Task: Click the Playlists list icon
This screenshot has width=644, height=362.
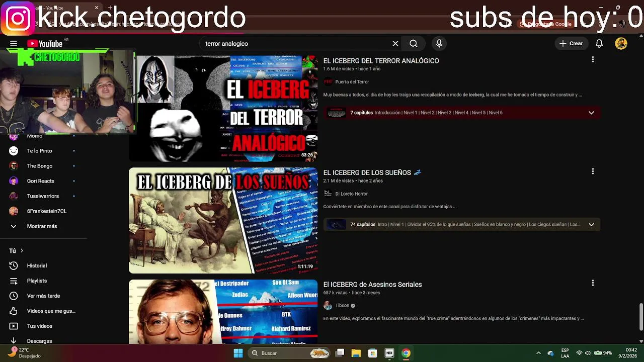Action: [14, 281]
